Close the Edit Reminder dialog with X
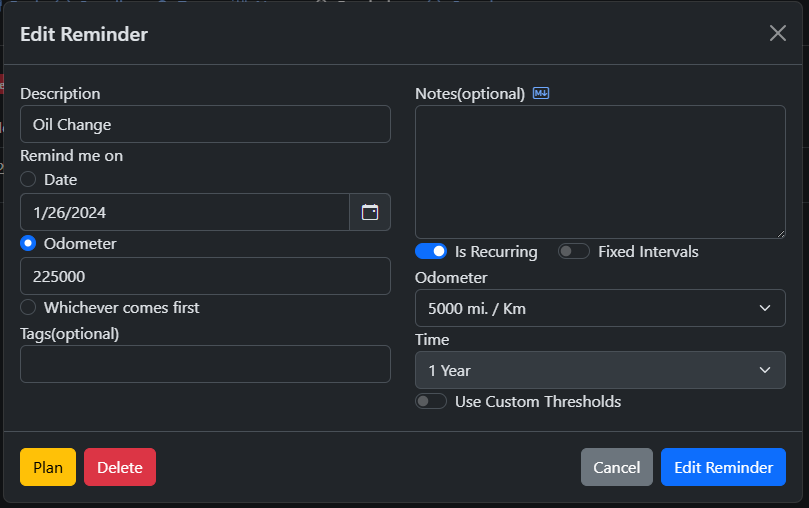This screenshot has height=508, width=809. [777, 33]
